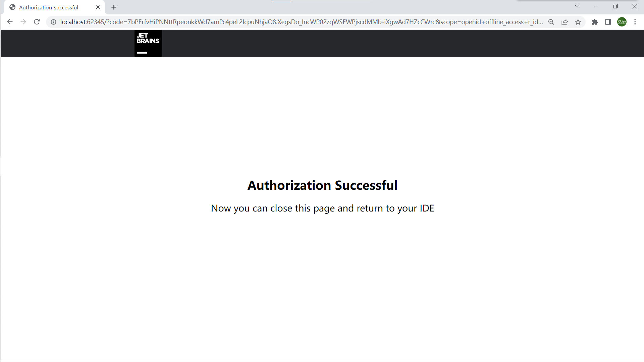
Task: Restore down the browser window
Action: [x=615, y=6]
